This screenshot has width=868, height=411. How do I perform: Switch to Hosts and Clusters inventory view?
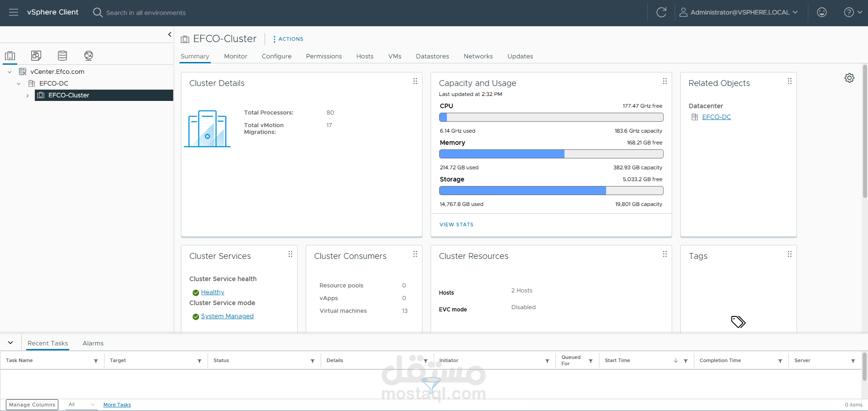(10, 55)
